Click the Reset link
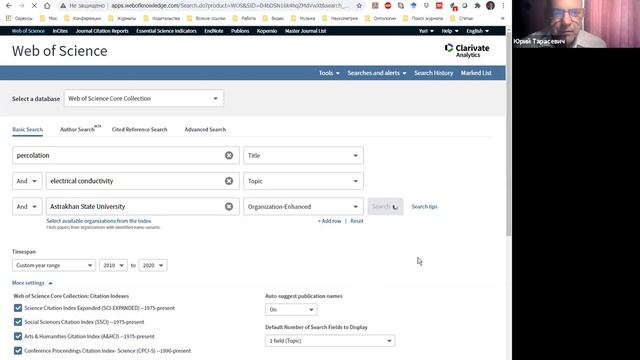Screen dimensions: 640x360 (x=357, y=221)
